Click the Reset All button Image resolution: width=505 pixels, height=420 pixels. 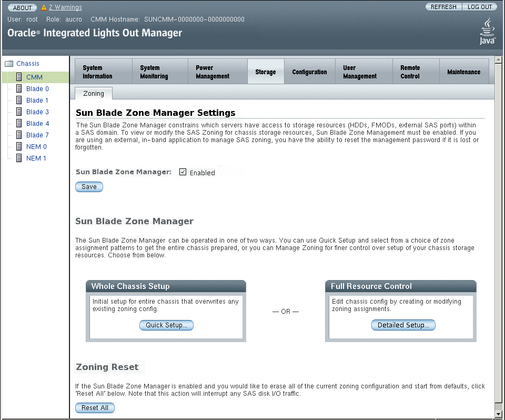click(x=95, y=408)
